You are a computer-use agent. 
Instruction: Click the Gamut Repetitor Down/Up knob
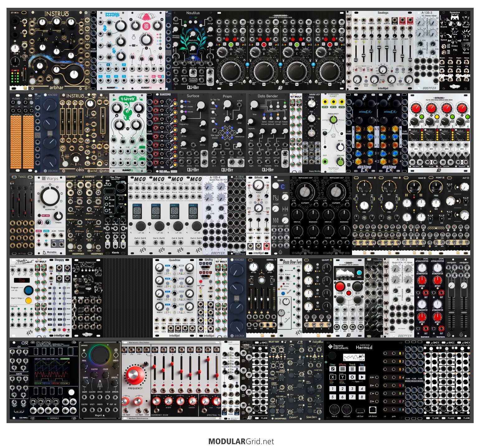coord(97,287)
